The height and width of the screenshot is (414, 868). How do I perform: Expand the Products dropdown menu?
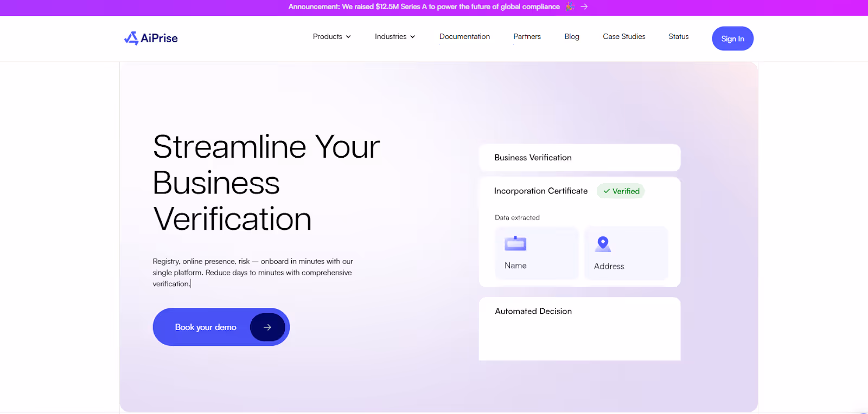point(332,36)
